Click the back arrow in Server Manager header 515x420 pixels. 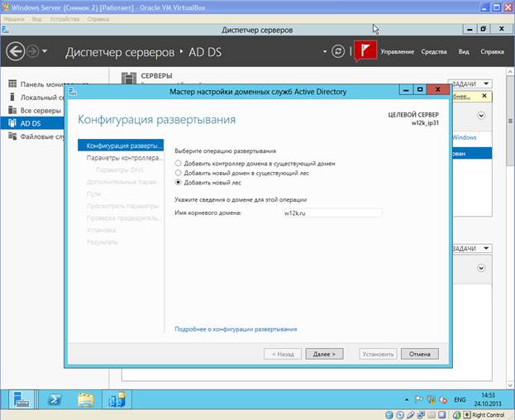(x=16, y=51)
